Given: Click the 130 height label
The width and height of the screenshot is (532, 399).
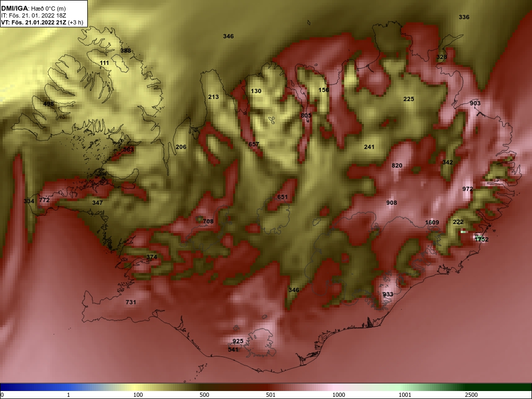Looking at the screenshot, I should (256, 91).
